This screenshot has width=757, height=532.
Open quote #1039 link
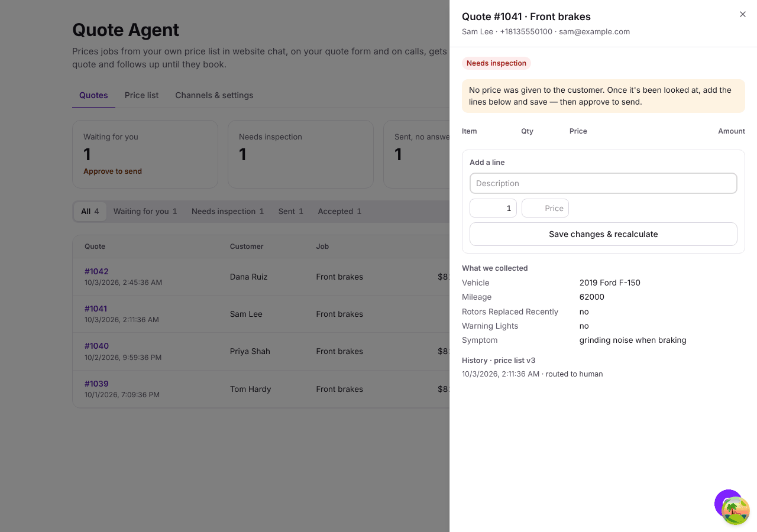click(x=96, y=384)
